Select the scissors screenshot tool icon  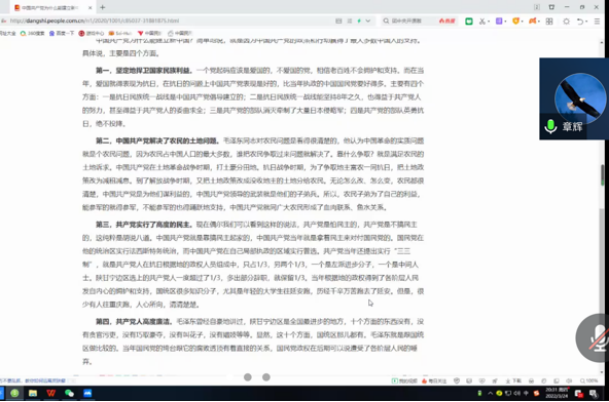482,21
